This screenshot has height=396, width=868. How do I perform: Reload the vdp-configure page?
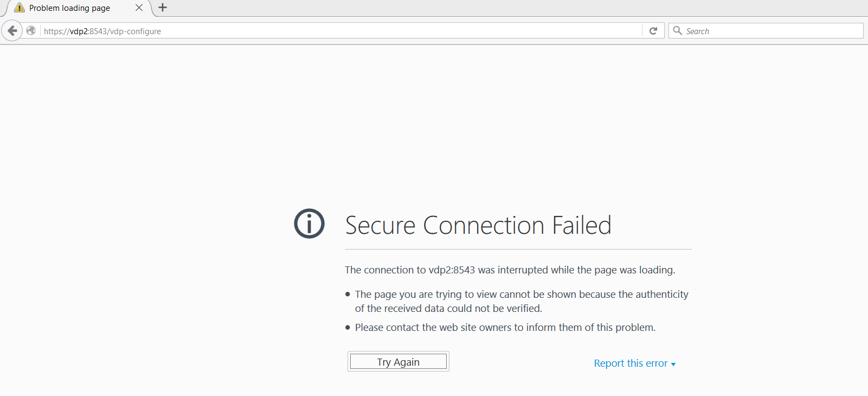(653, 30)
